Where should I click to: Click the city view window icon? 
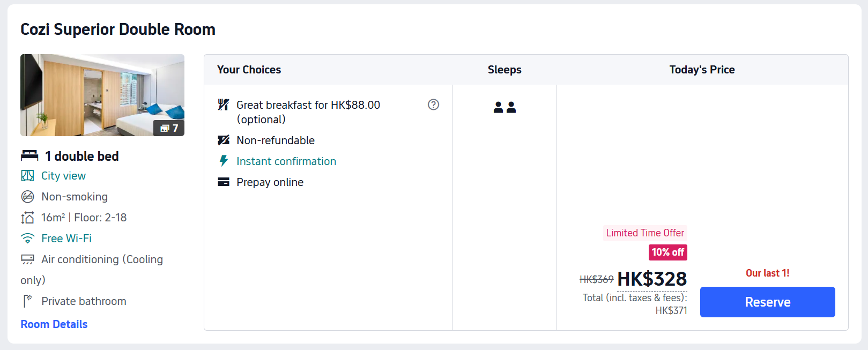[27, 176]
